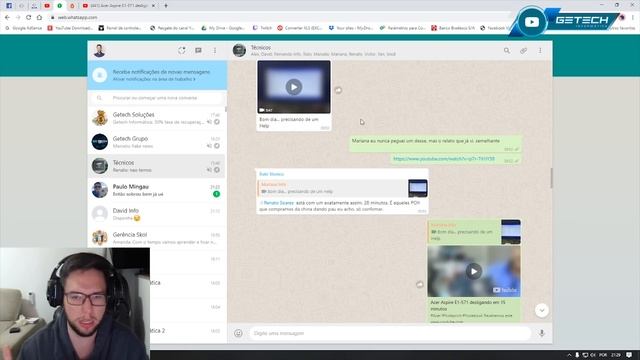Search within the Técnicos conversation
This screenshot has height=360, width=640.
pos(507,51)
